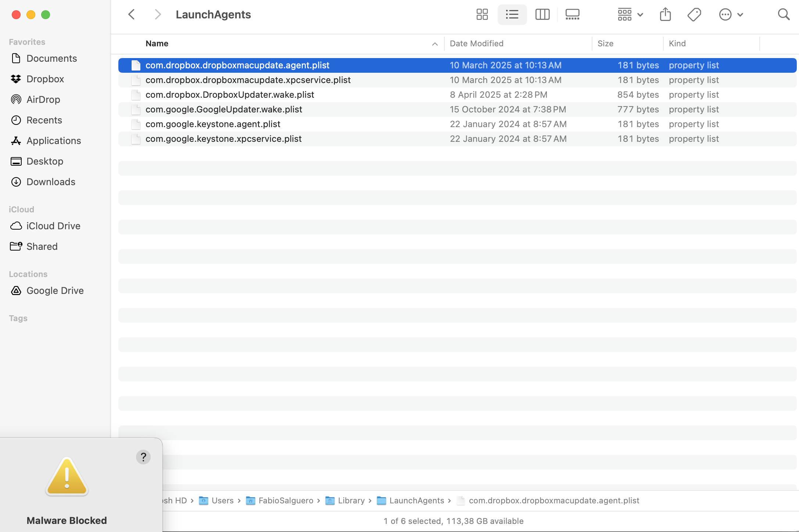This screenshot has width=799, height=532.
Task: Switch to gallery view
Action: point(572,15)
